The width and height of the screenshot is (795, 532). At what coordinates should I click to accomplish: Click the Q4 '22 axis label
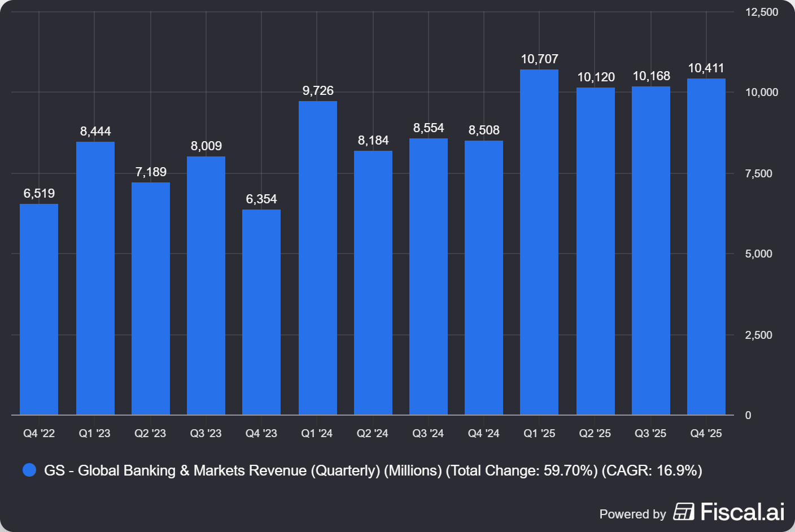[x=39, y=433]
